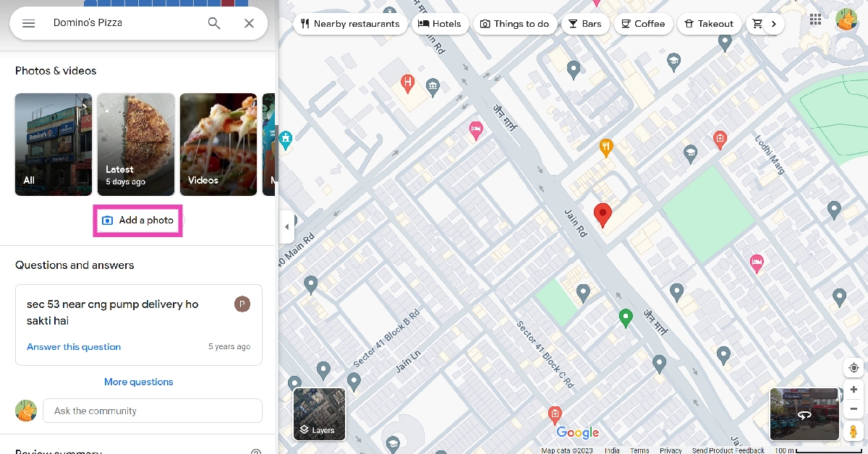This screenshot has height=454, width=868.
Task: Filter map by Hotels
Action: [441, 24]
